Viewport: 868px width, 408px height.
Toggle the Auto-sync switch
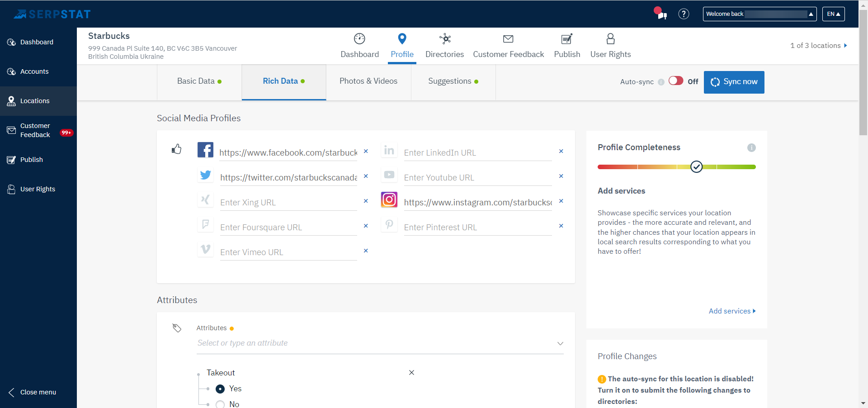point(676,81)
